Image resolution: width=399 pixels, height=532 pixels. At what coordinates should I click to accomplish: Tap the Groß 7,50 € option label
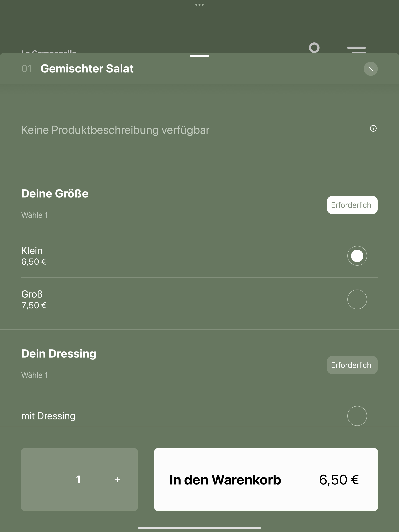point(34,299)
